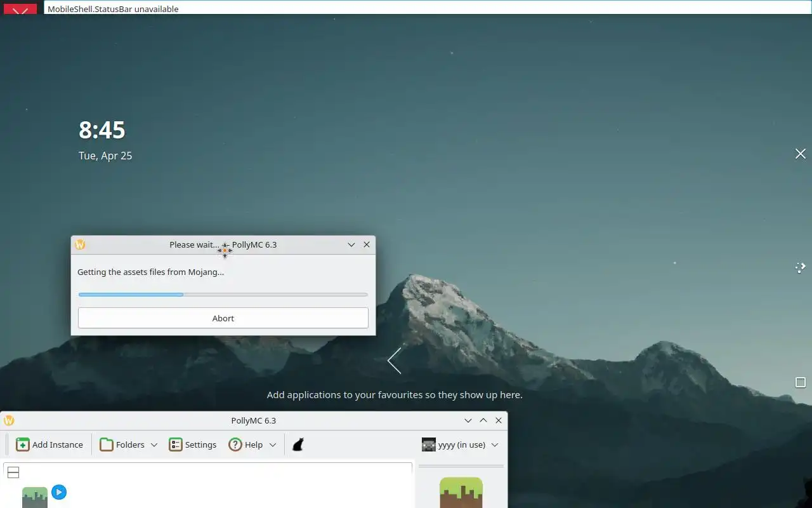Click the black cat icon
Viewport: 812px width, 508px height.
click(298, 444)
